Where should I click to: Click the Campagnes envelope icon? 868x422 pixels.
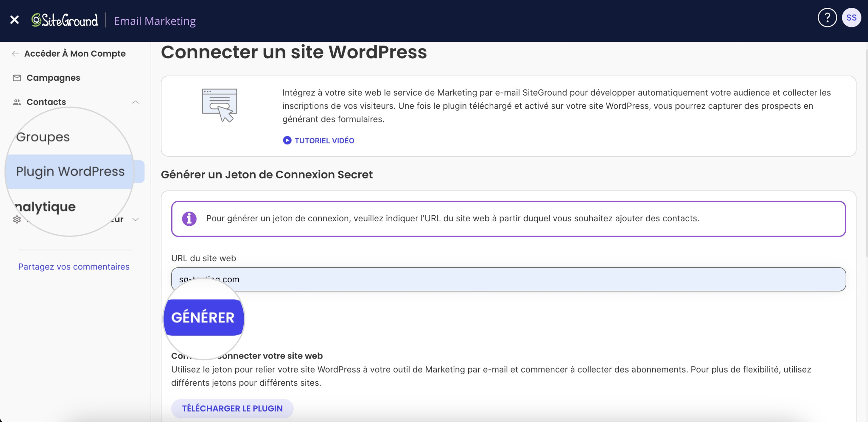(x=17, y=78)
